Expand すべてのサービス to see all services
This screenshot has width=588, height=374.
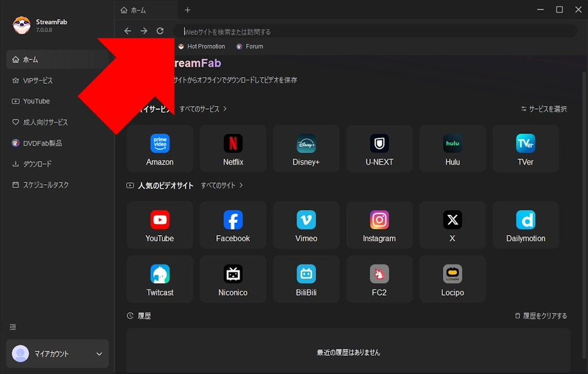202,108
